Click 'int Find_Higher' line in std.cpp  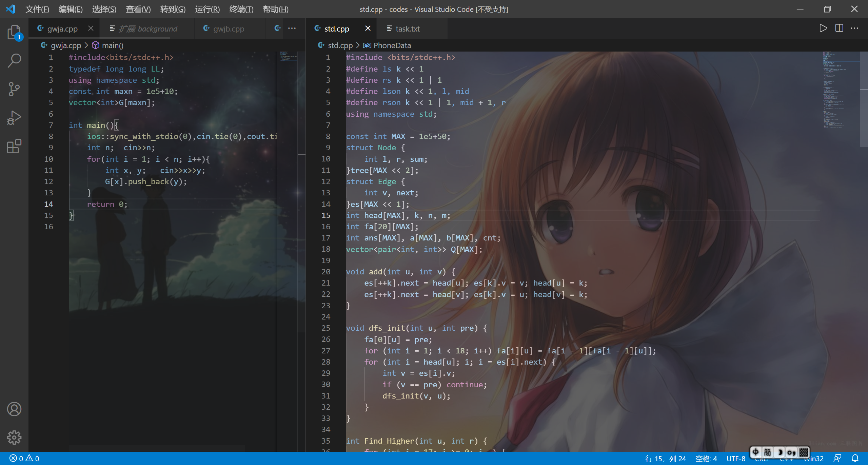(x=417, y=441)
